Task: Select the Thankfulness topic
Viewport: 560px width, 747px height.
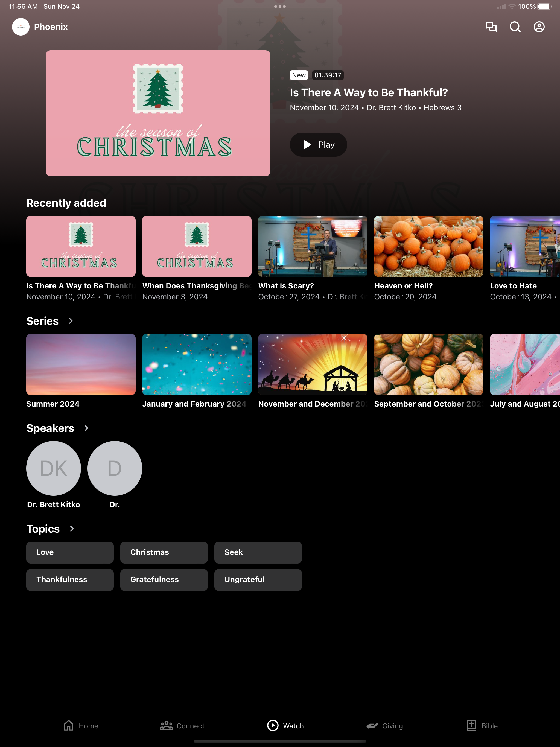Action: [x=70, y=580]
